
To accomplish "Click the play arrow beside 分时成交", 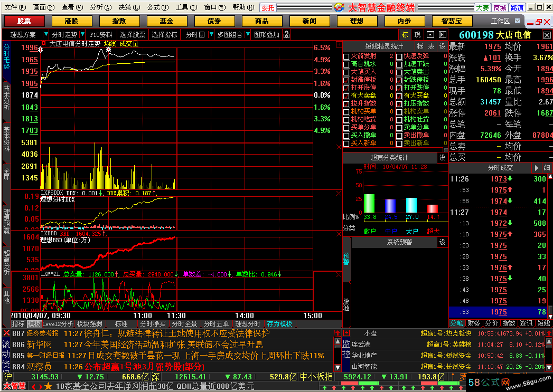I will pyautogui.click(x=536, y=168).
